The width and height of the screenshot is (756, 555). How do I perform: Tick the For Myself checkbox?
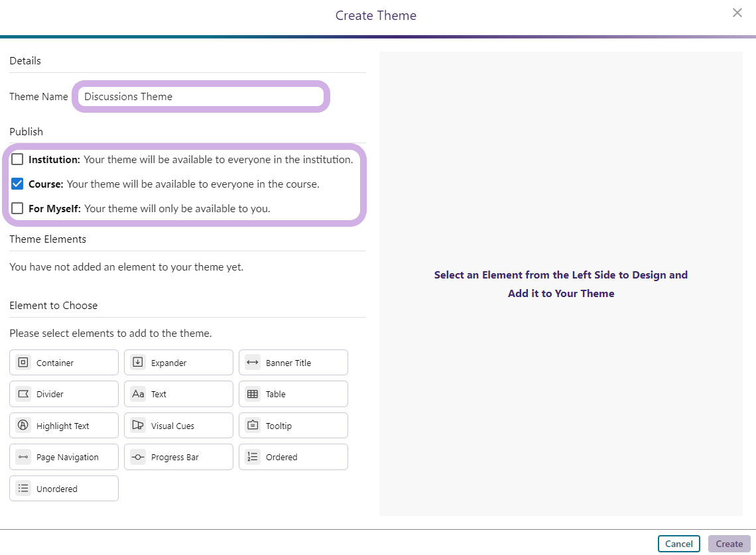tap(17, 208)
